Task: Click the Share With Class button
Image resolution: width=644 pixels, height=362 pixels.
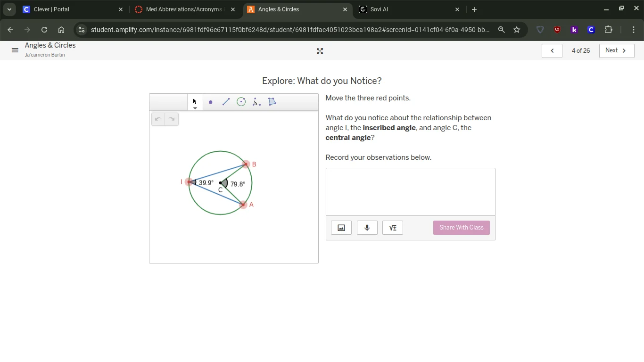Action: pyautogui.click(x=461, y=227)
